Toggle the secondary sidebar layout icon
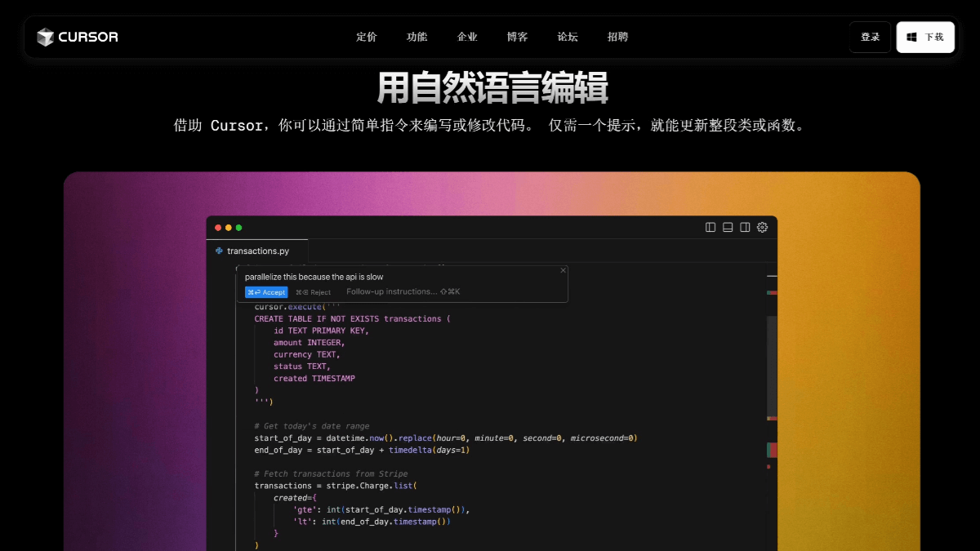980x551 pixels. point(744,227)
